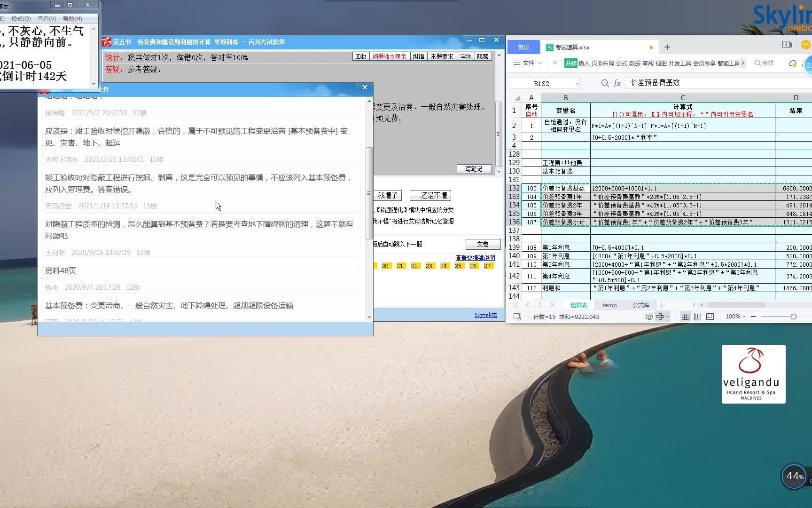Click the select-all corner of the spreadsheet

(516, 98)
